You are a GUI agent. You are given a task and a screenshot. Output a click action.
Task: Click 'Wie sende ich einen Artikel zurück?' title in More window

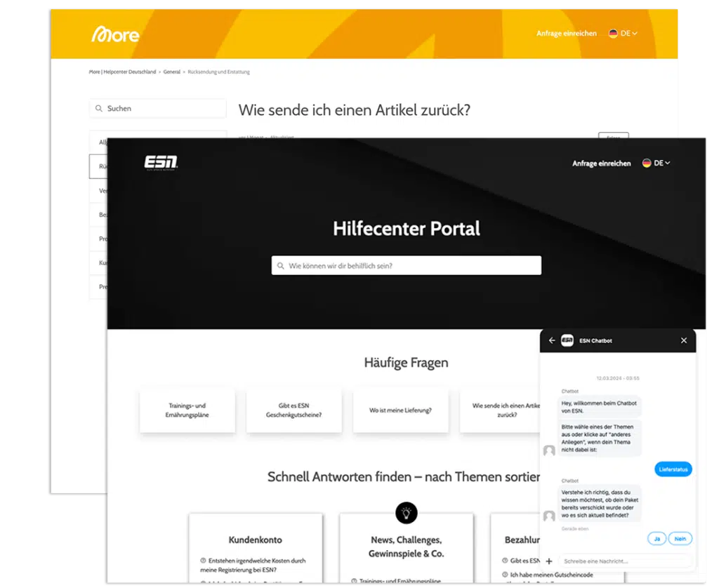point(355,110)
